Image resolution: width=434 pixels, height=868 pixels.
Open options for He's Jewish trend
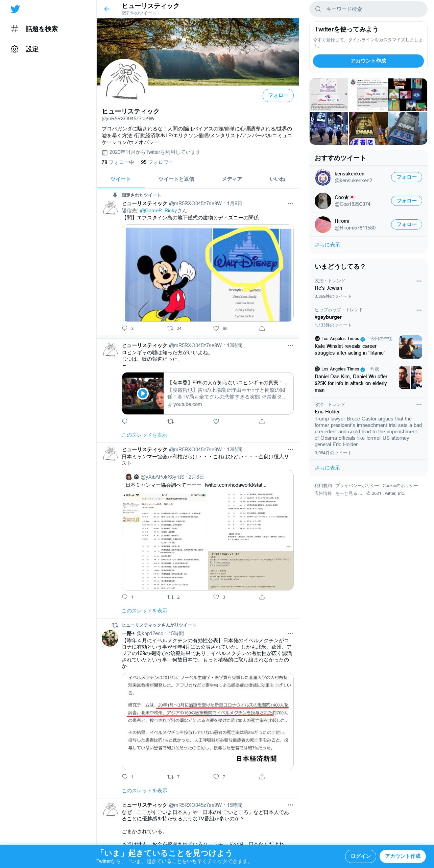[419, 281]
